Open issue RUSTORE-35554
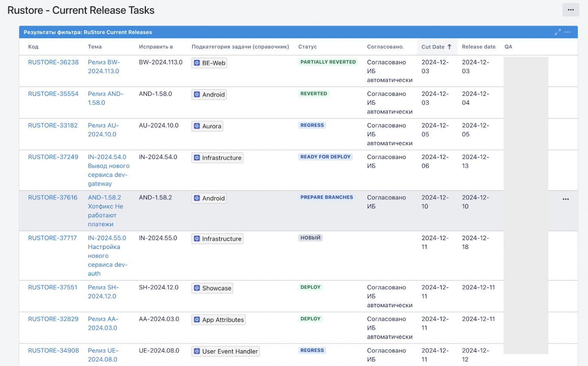Viewport: 588px width, 366px height. [x=53, y=94]
